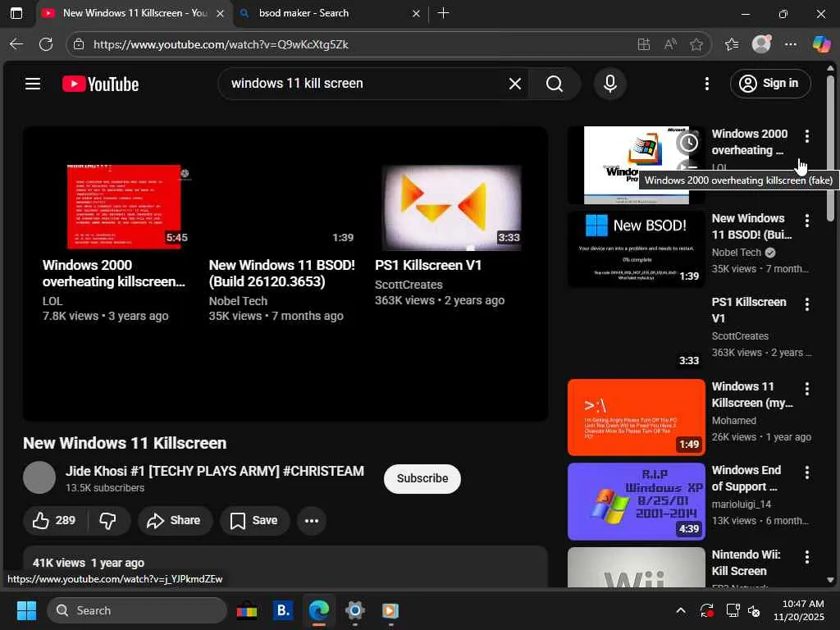Open the Edge profile avatar
Image resolution: width=840 pixels, height=630 pixels.
click(x=761, y=44)
